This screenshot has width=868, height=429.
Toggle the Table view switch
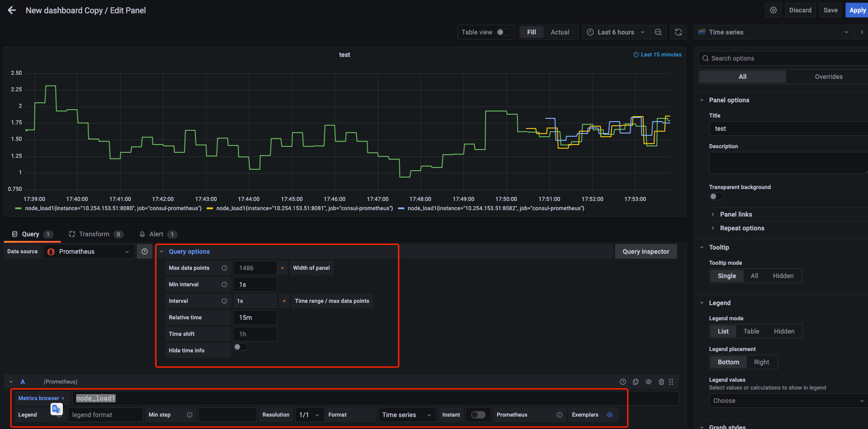coord(504,32)
